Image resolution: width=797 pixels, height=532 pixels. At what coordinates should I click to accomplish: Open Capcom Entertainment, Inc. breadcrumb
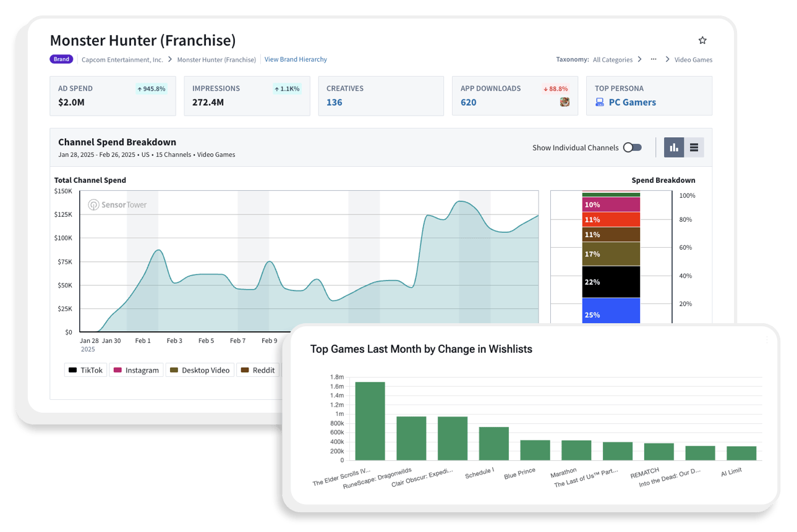[124, 60]
